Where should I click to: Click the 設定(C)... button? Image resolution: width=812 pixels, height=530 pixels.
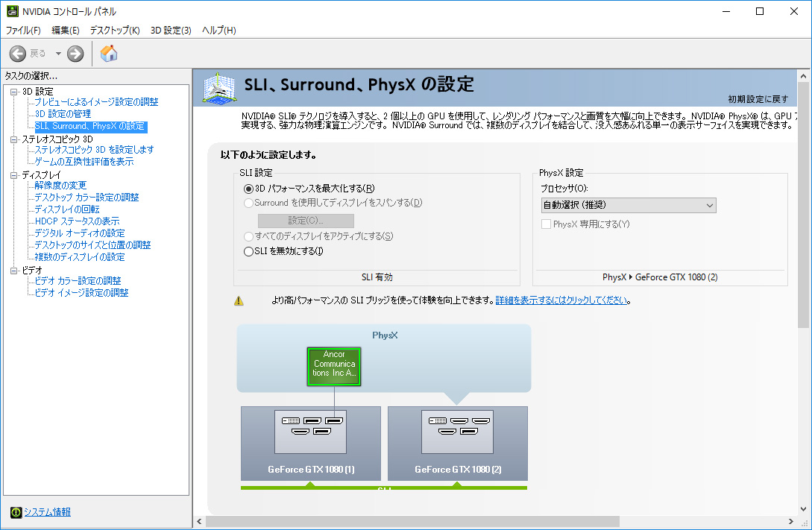click(306, 221)
